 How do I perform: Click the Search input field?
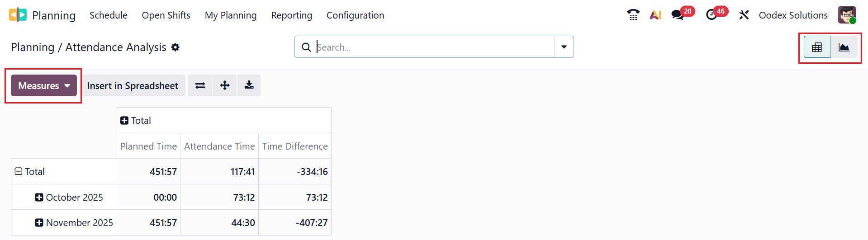[x=434, y=47]
